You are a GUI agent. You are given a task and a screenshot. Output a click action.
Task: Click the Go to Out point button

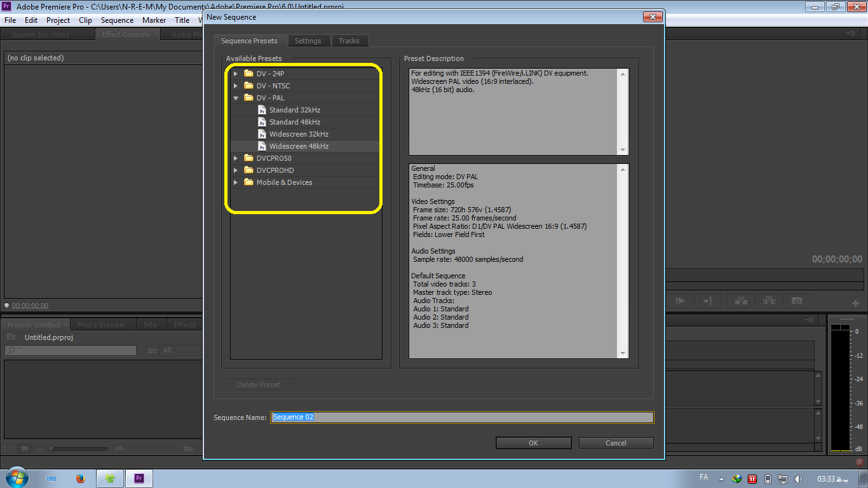pyautogui.click(x=707, y=301)
